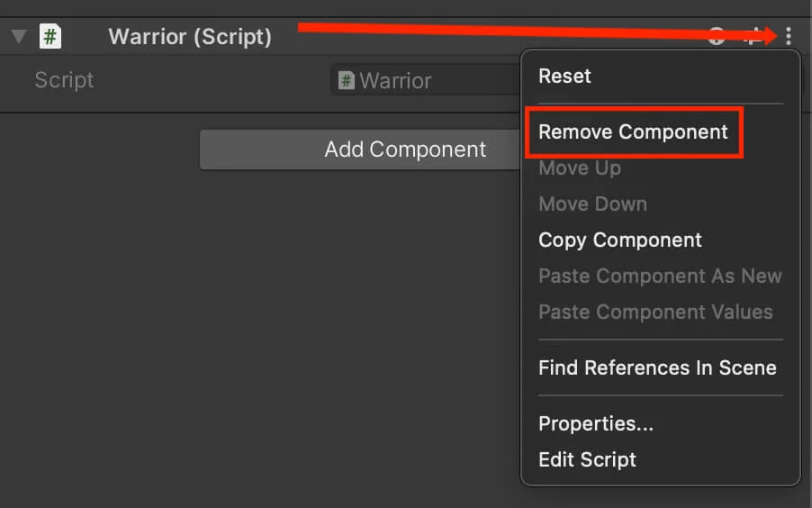Click the Script property label
The image size is (812, 508).
click(x=64, y=80)
